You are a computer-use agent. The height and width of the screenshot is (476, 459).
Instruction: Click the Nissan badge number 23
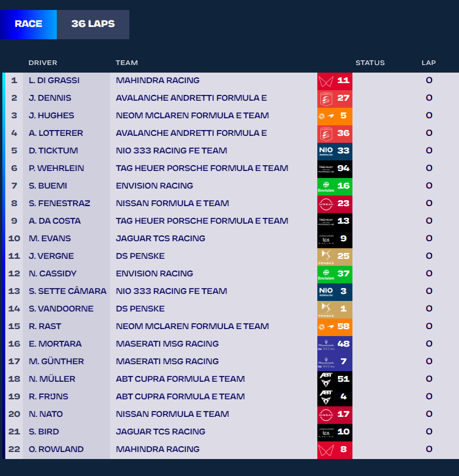point(335,204)
